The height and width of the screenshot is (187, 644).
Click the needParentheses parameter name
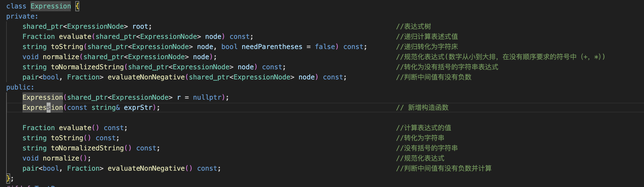click(272, 47)
